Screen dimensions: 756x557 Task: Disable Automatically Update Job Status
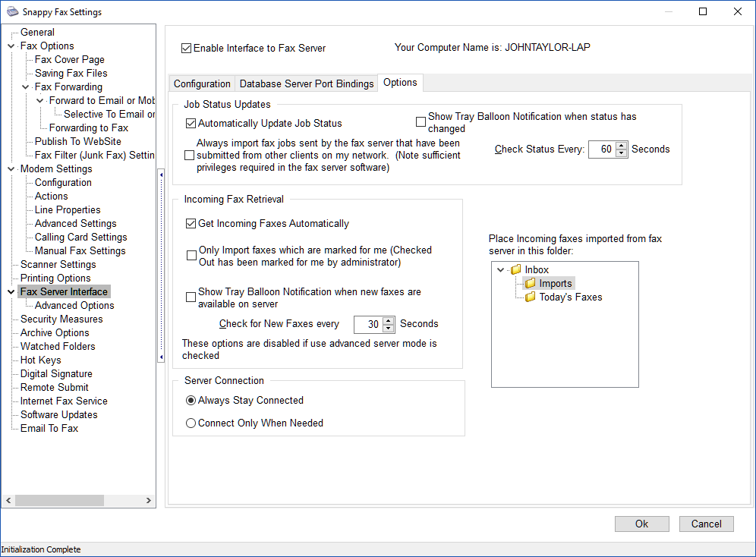[191, 124]
